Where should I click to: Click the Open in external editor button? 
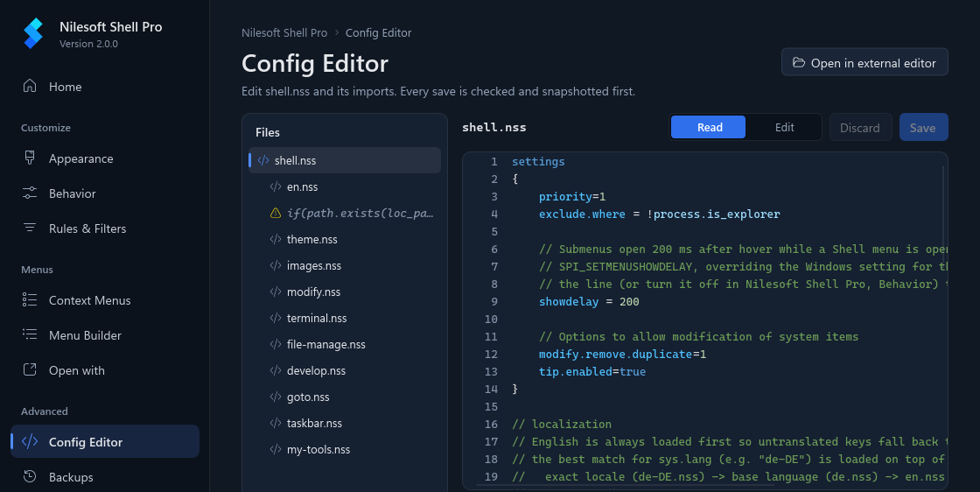coord(864,62)
